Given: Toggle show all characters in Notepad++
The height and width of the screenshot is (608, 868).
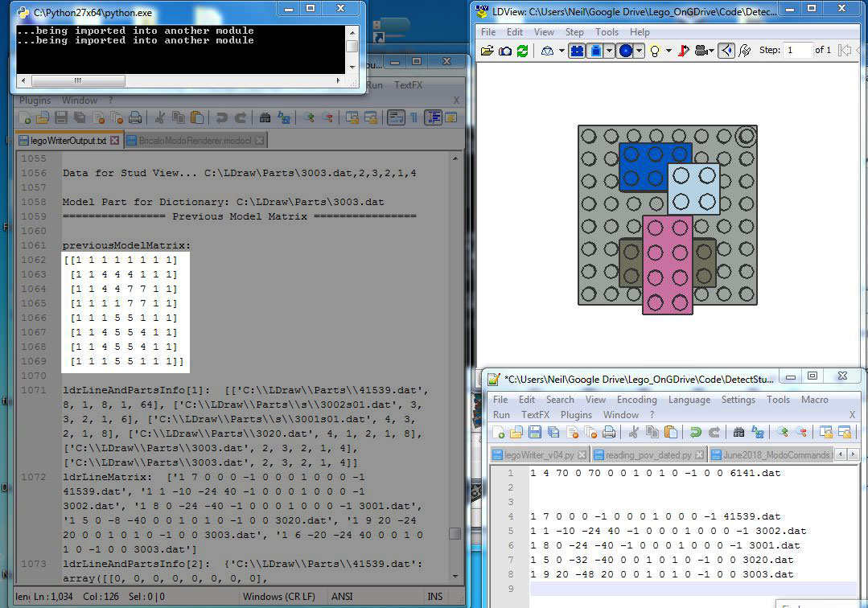Looking at the screenshot, I should point(413,117).
